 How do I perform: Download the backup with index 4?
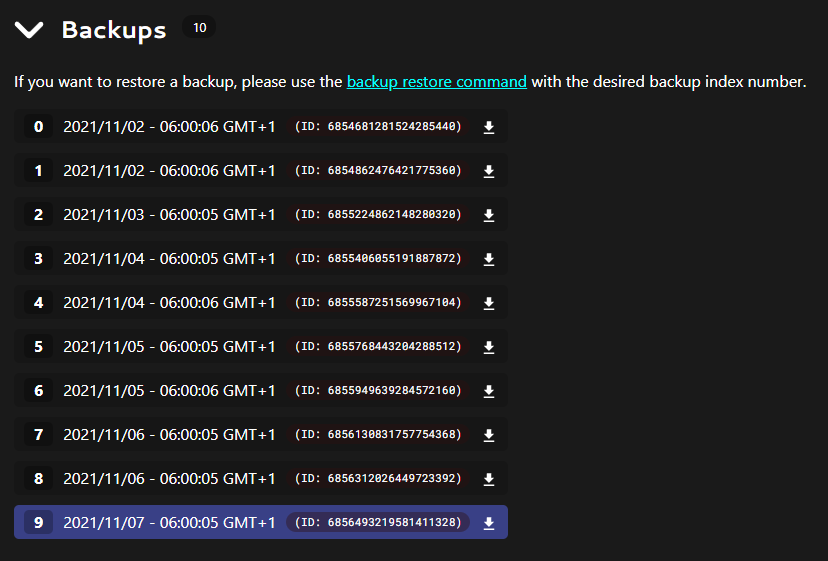pyautogui.click(x=489, y=303)
